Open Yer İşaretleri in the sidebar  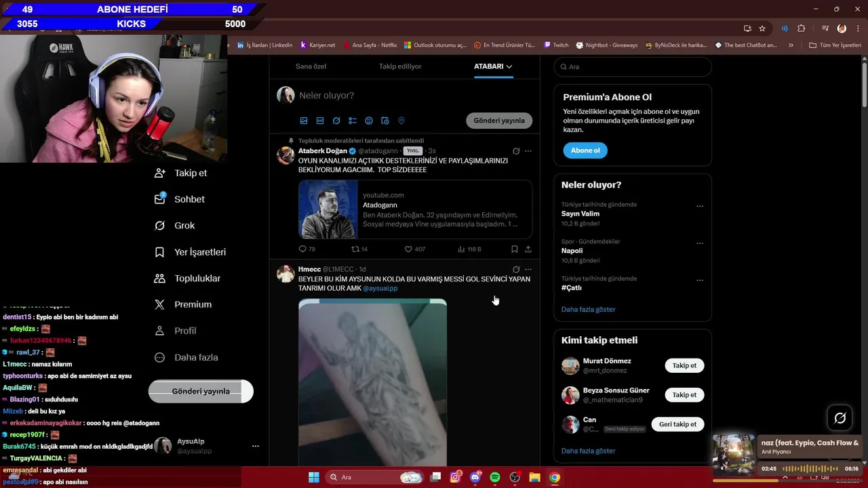[191, 252]
